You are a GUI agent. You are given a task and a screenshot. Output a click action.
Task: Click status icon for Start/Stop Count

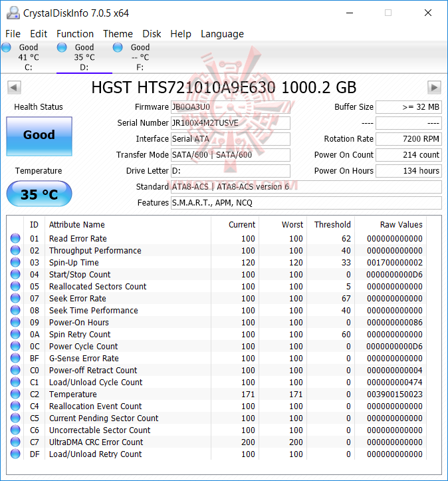(x=15, y=274)
